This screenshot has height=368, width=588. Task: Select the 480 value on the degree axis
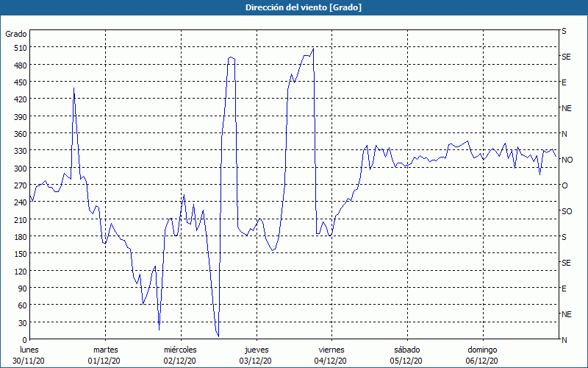(x=20, y=66)
